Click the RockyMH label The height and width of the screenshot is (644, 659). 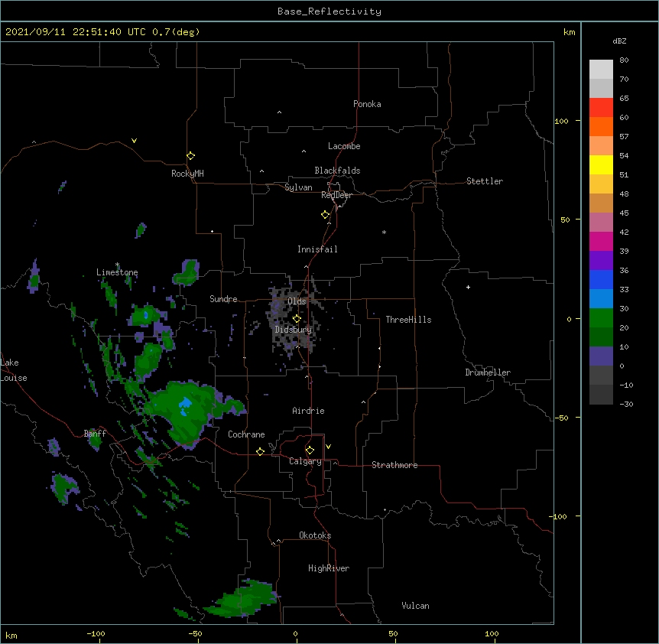187,174
